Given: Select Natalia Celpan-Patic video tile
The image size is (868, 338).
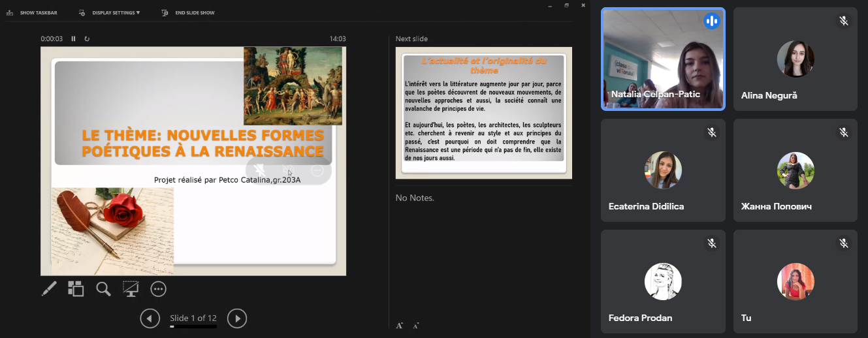Looking at the screenshot, I should pos(663,59).
